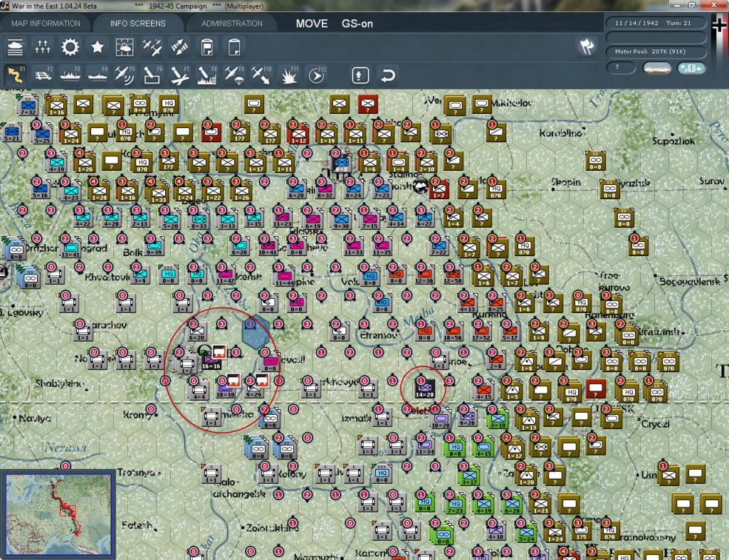The image size is (729, 560).
Task: Click the Korablino town label on map
Action: pyautogui.click(x=561, y=133)
